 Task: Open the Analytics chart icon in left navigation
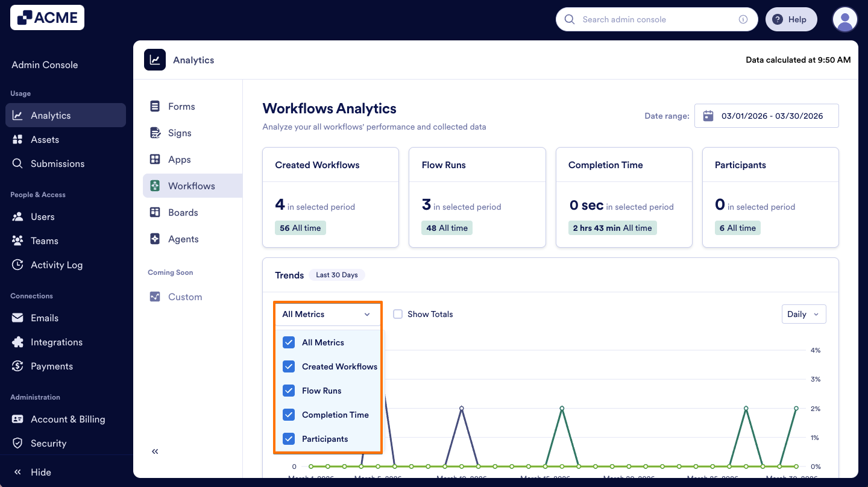point(17,115)
